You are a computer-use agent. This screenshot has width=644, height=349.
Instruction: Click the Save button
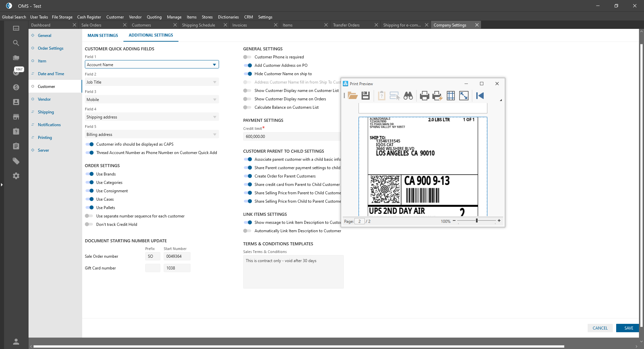pos(629,328)
